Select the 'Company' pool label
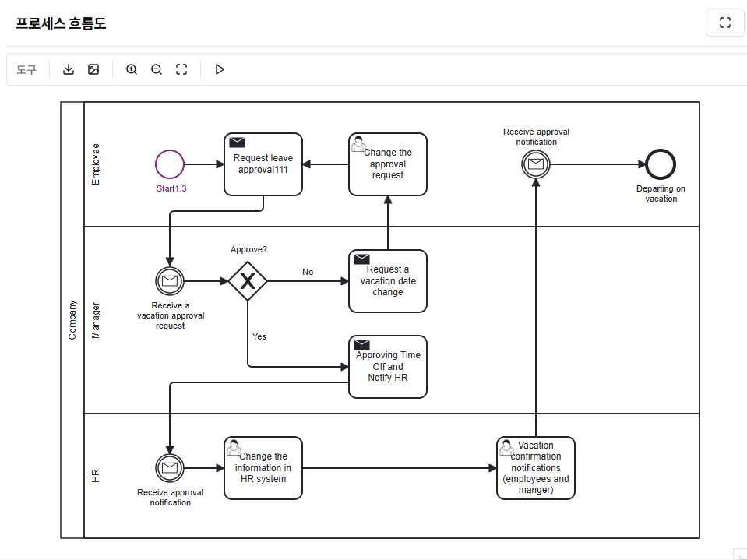This screenshot has width=747, height=560. (x=72, y=320)
